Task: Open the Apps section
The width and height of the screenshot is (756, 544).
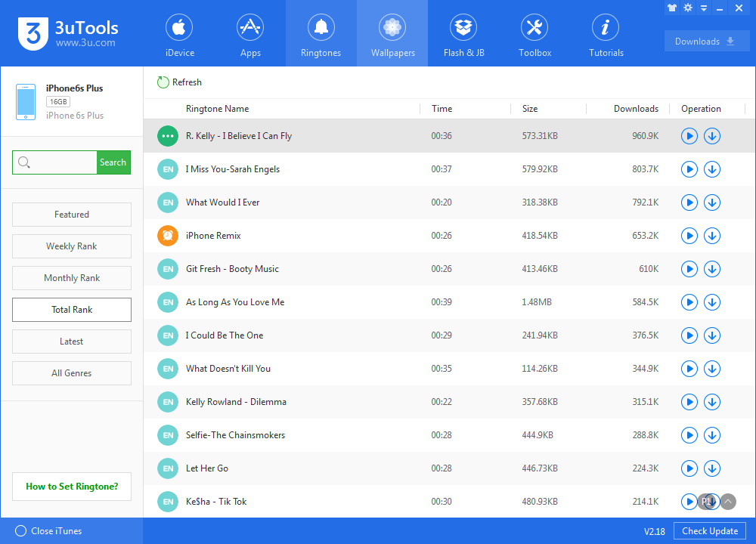Action: [x=250, y=34]
